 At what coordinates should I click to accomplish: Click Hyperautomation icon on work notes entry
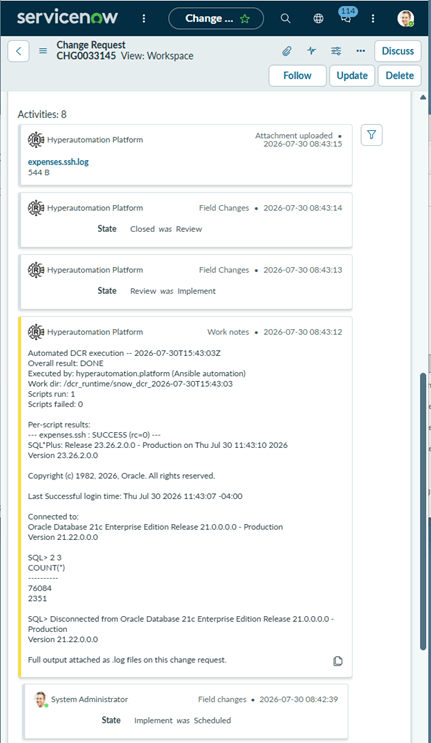(x=36, y=332)
